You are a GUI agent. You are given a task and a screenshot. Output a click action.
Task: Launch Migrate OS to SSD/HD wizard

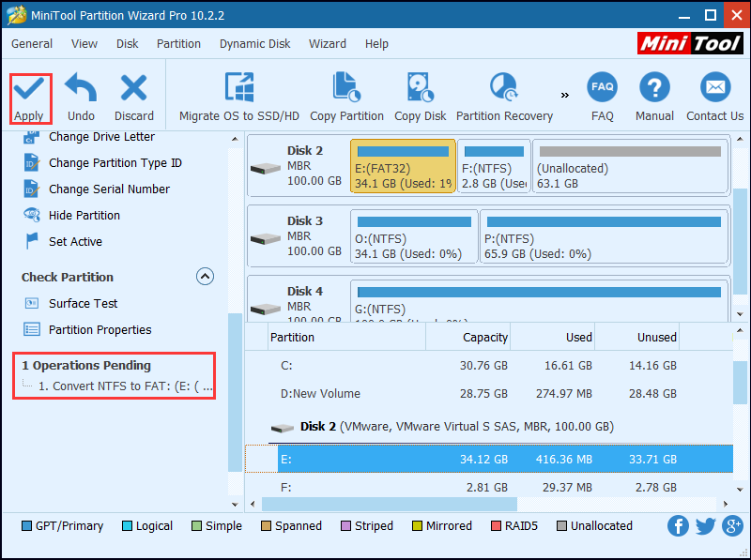point(239,98)
